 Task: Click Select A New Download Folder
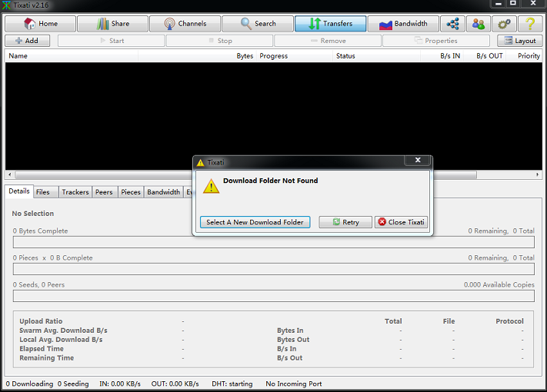(x=255, y=222)
